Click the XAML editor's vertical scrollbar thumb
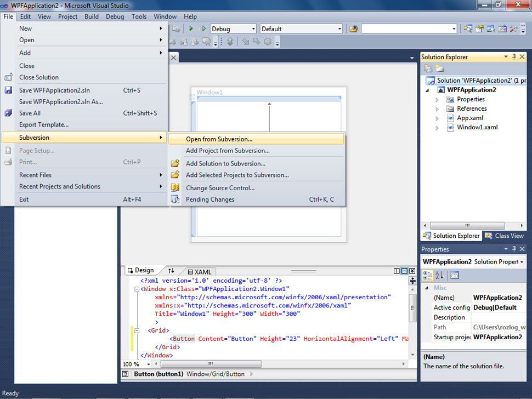Image resolution: width=532 pixels, height=399 pixels. [412, 308]
